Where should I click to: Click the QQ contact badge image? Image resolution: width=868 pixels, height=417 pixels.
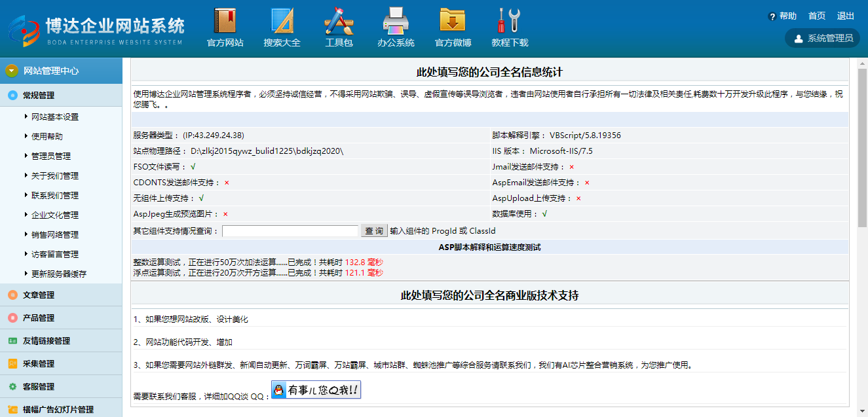tap(316, 390)
